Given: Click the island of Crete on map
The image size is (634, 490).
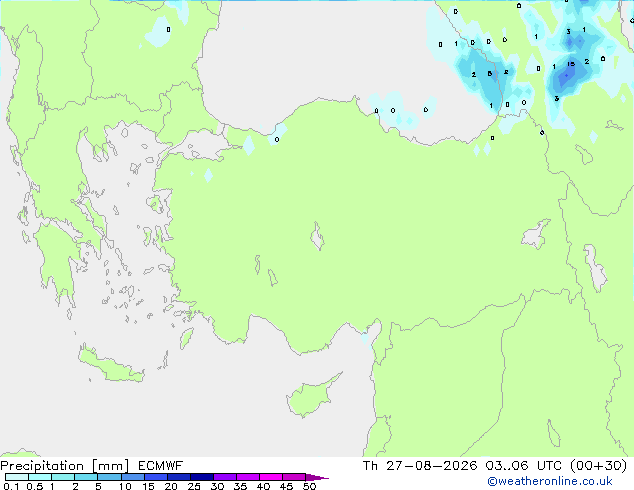Looking at the screenshot, I should pos(109,365).
